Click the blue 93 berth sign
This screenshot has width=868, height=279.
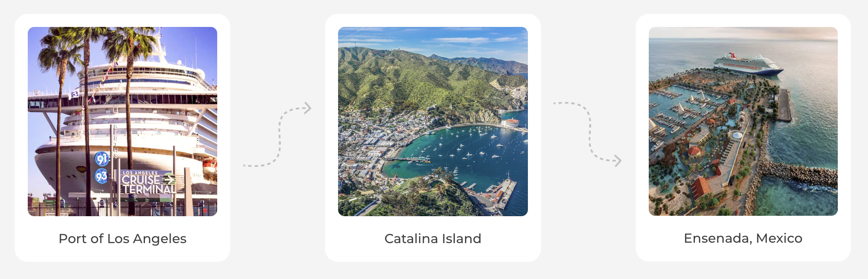(101, 176)
